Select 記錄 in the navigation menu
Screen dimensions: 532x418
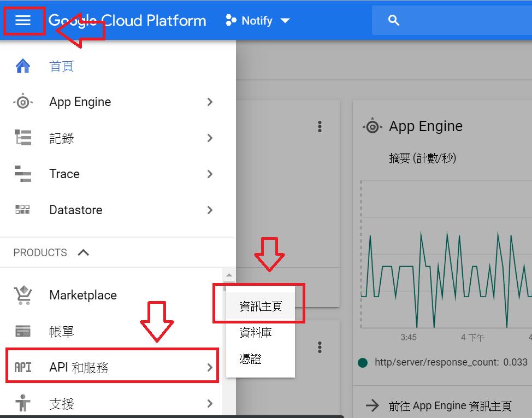coord(62,138)
